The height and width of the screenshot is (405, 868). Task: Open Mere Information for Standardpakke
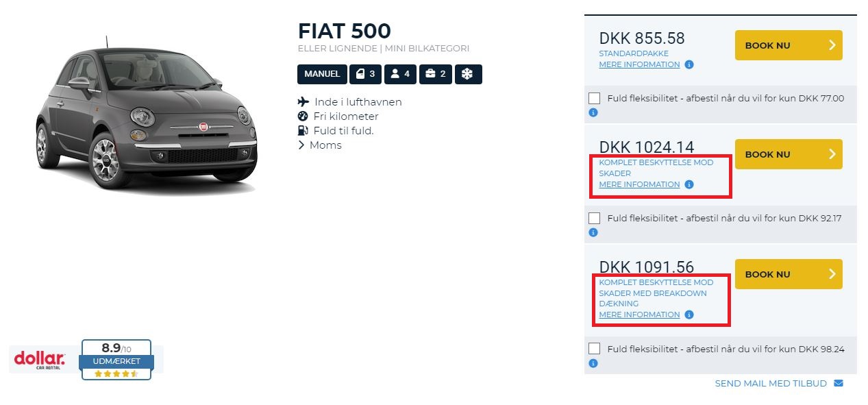639,64
